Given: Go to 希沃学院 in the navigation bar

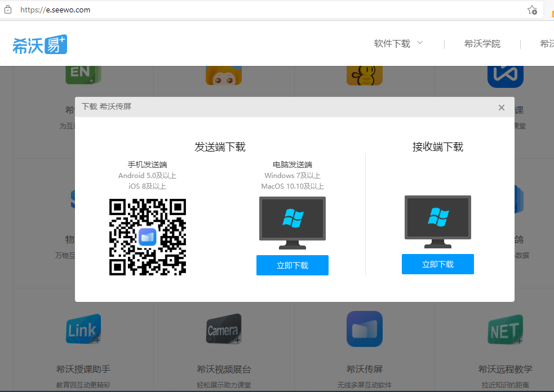Looking at the screenshot, I should tap(482, 44).
